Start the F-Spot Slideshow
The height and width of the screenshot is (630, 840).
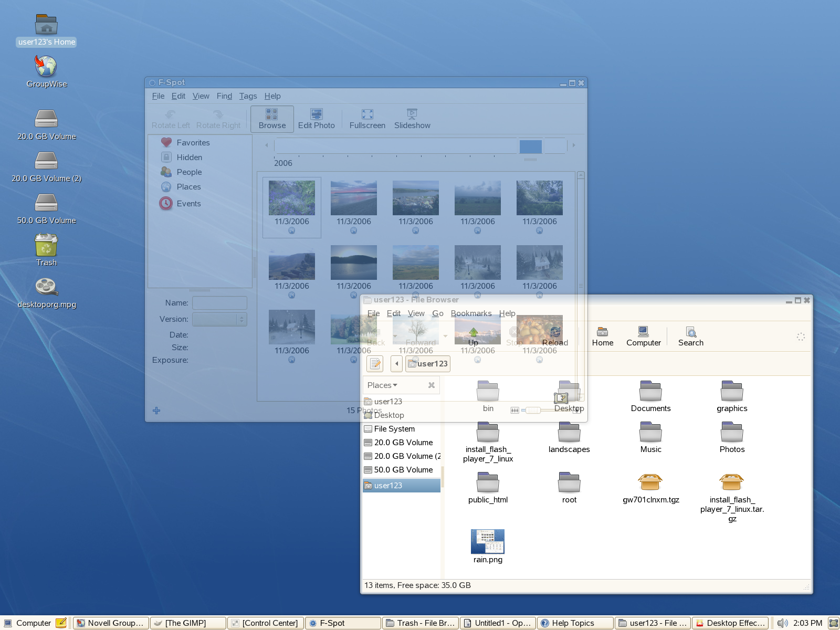point(412,119)
